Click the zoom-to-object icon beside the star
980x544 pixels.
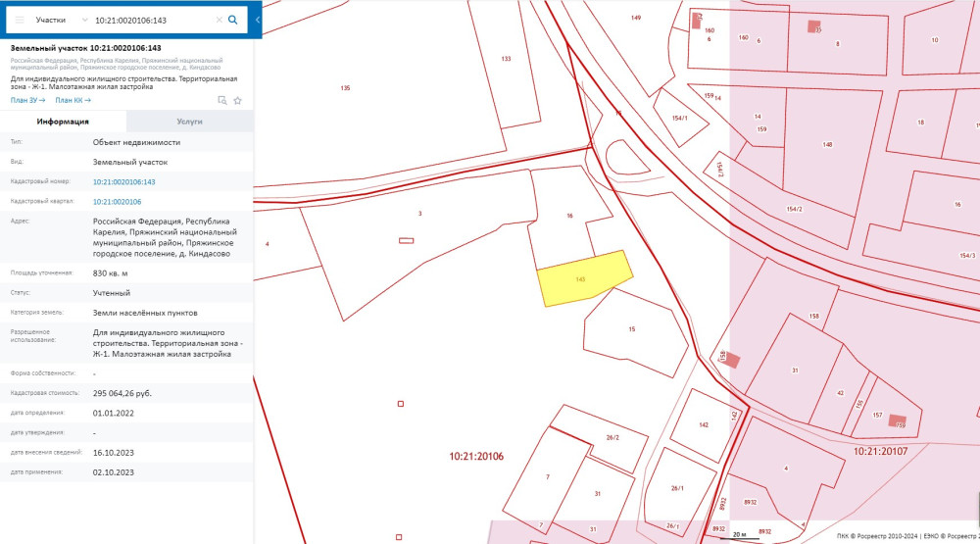click(222, 100)
